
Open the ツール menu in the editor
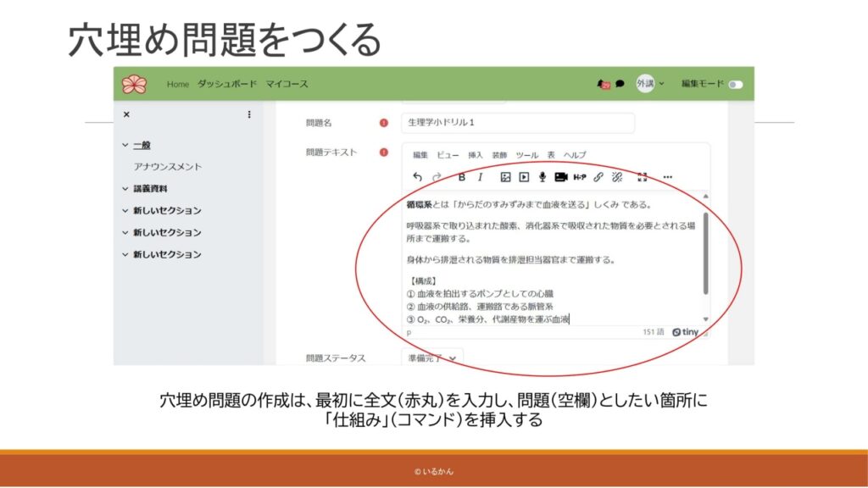click(527, 155)
